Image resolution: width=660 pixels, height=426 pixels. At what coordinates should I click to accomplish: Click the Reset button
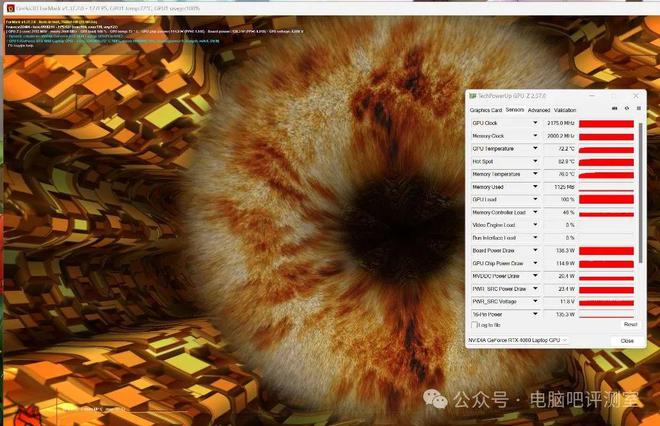(630, 325)
